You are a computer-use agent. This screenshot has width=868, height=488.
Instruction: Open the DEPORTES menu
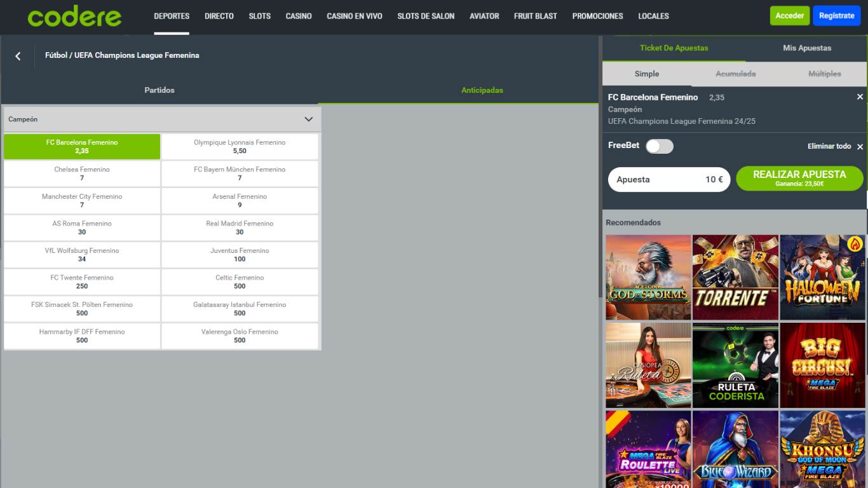point(172,16)
